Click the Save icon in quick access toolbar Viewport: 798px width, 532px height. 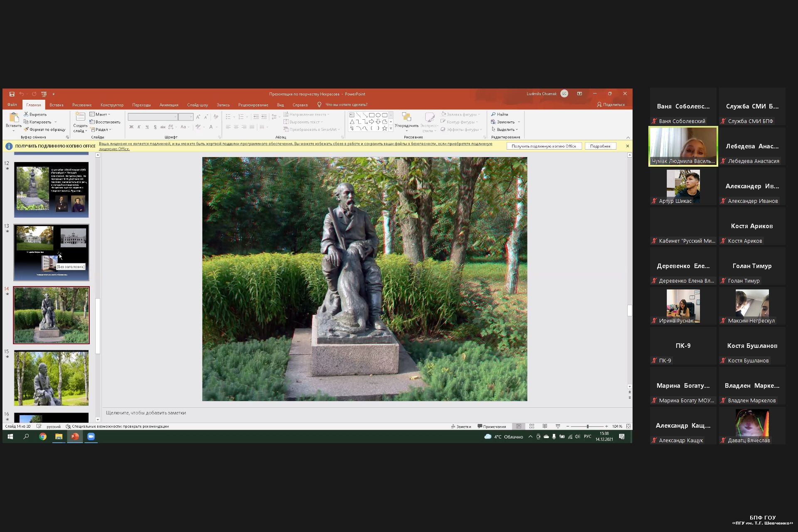pyautogui.click(x=12, y=94)
